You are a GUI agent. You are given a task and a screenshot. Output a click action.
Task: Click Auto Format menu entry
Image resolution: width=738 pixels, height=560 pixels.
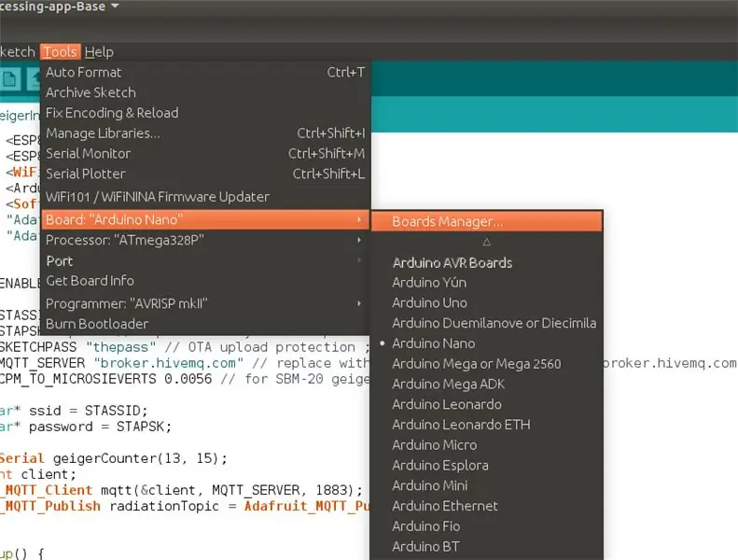tap(205, 72)
